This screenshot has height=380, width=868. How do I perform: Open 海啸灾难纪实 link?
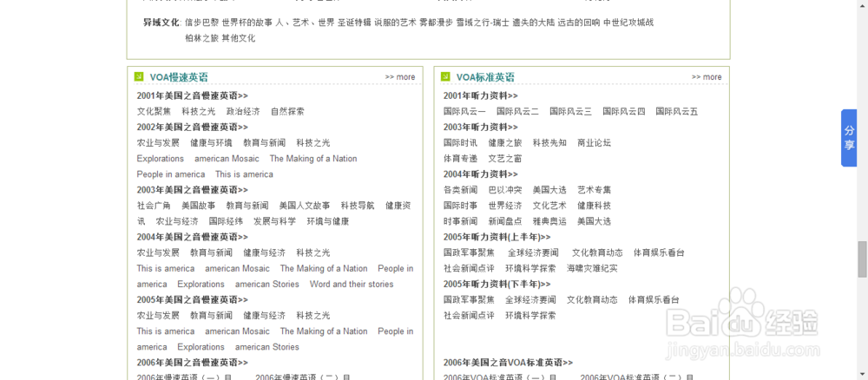point(592,268)
